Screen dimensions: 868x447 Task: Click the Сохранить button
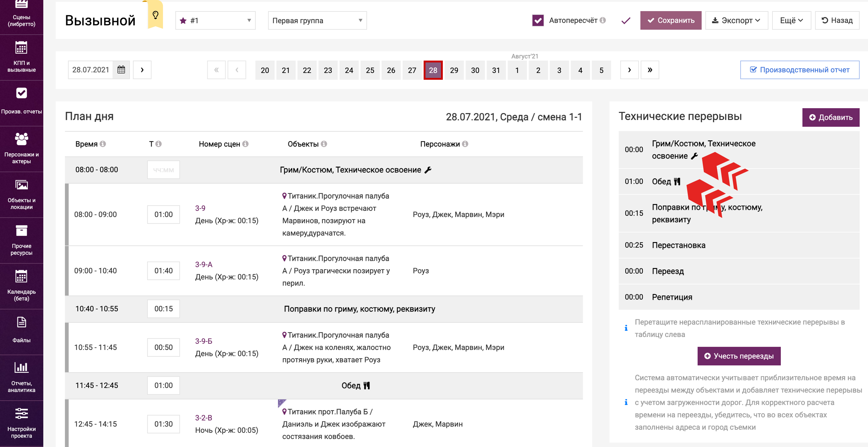[x=670, y=20]
